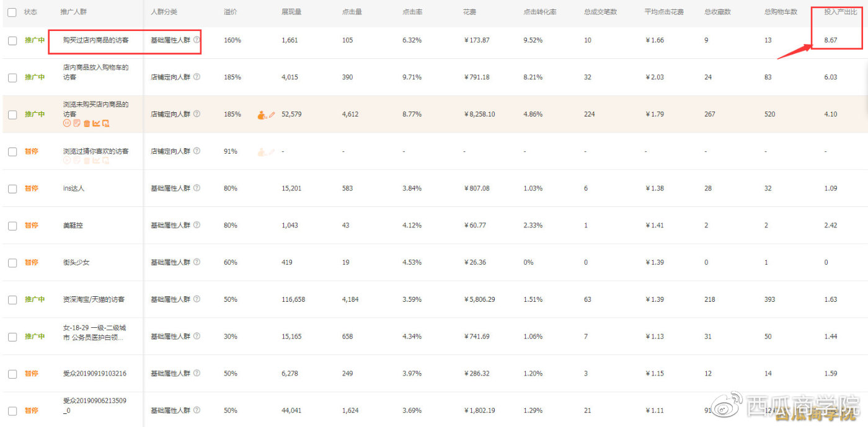Click the question mark next to ins达人's 基础属性人群

(197, 188)
